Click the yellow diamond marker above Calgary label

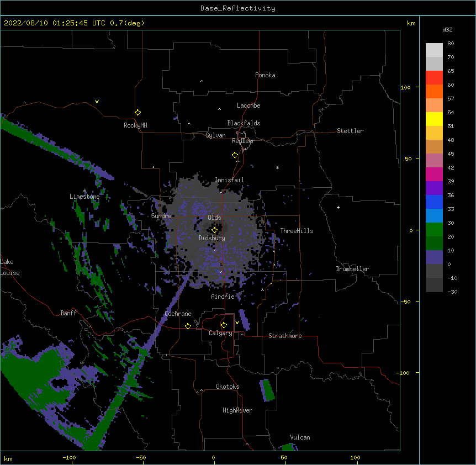[224, 325]
